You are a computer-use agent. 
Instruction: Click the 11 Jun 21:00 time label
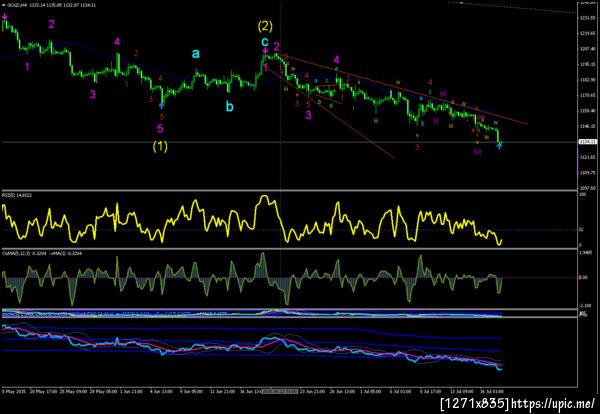pyautogui.click(x=222, y=392)
